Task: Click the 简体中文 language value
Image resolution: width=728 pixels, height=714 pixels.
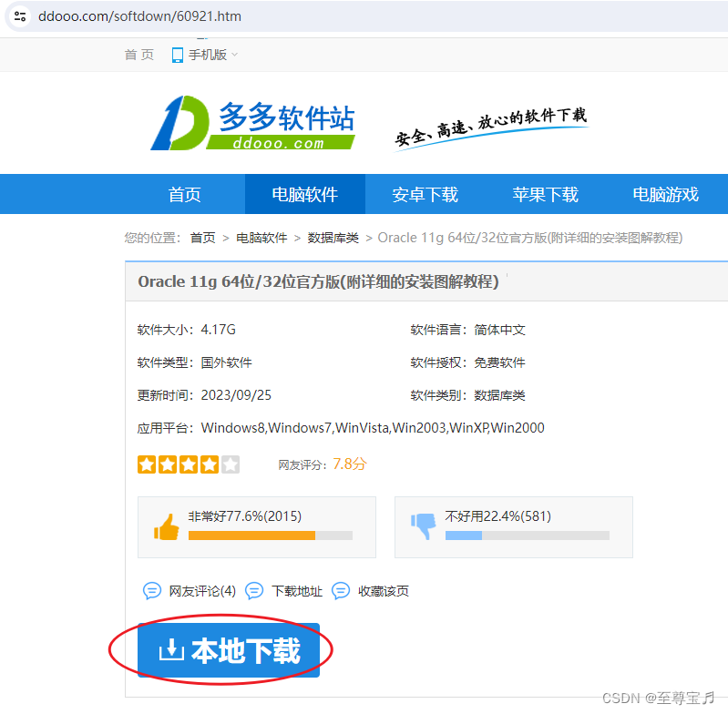Action: (499, 330)
